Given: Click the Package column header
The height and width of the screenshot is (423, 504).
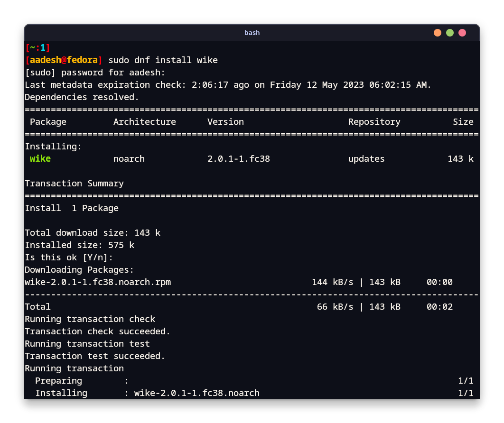Looking at the screenshot, I should [x=48, y=121].
